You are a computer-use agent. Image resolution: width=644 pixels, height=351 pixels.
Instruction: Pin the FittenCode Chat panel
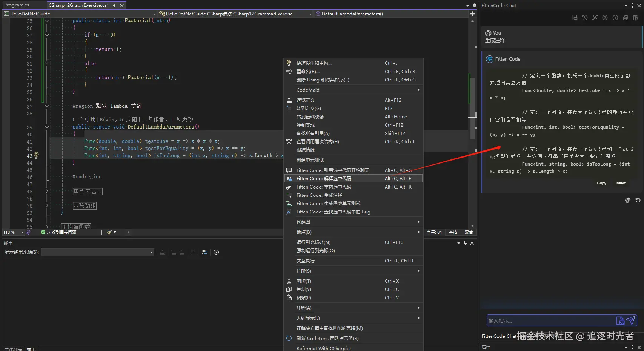click(x=633, y=5)
